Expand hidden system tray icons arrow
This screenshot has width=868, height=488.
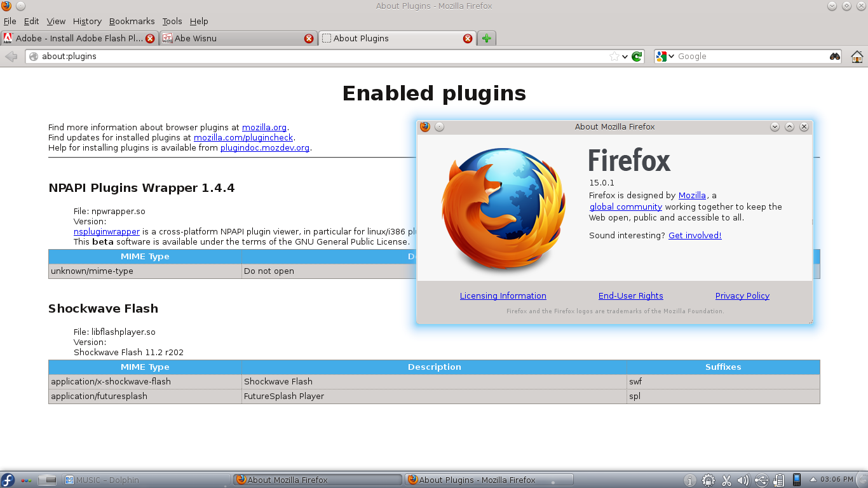point(813,480)
